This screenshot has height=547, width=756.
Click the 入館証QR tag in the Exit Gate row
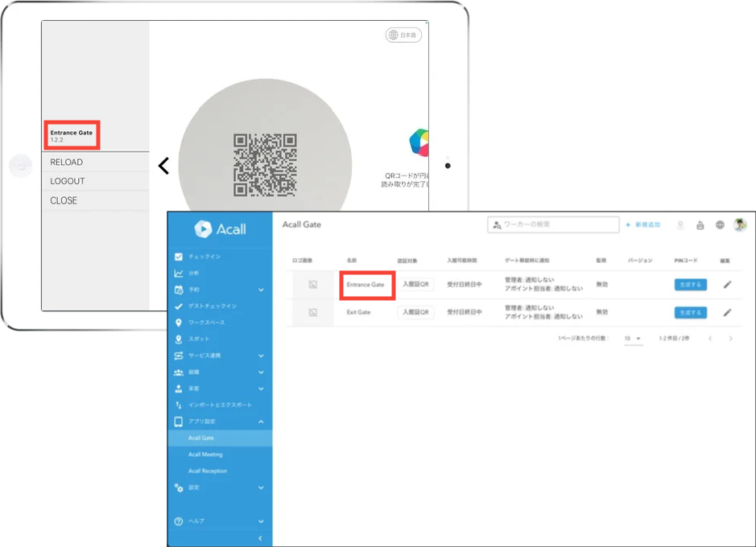point(415,312)
